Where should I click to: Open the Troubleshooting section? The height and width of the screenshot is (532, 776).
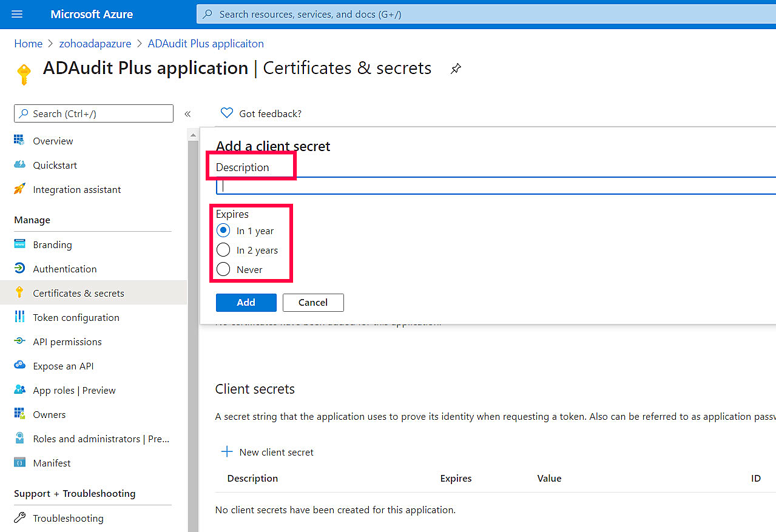coord(67,517)
